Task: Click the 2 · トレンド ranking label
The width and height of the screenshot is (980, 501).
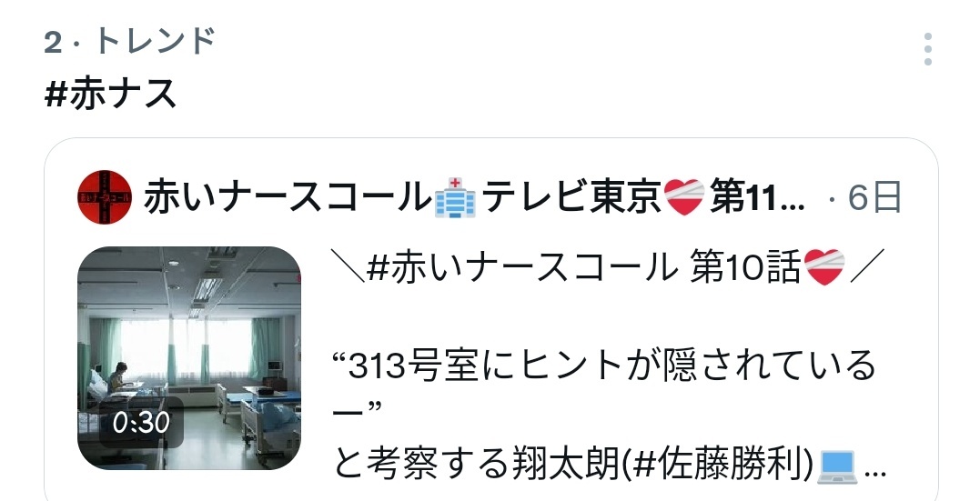Action: click(130, 42)
